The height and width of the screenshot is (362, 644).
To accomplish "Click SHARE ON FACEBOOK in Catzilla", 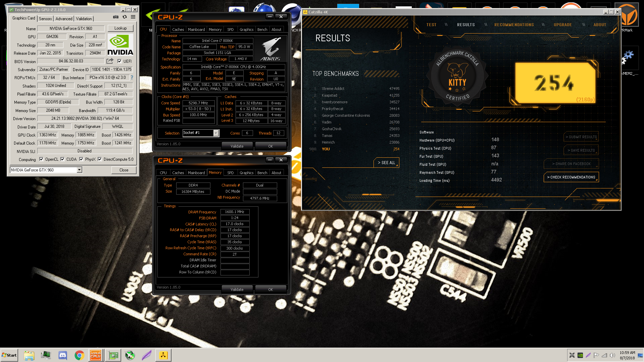I will pyautogui.click(x=571, y=164).
